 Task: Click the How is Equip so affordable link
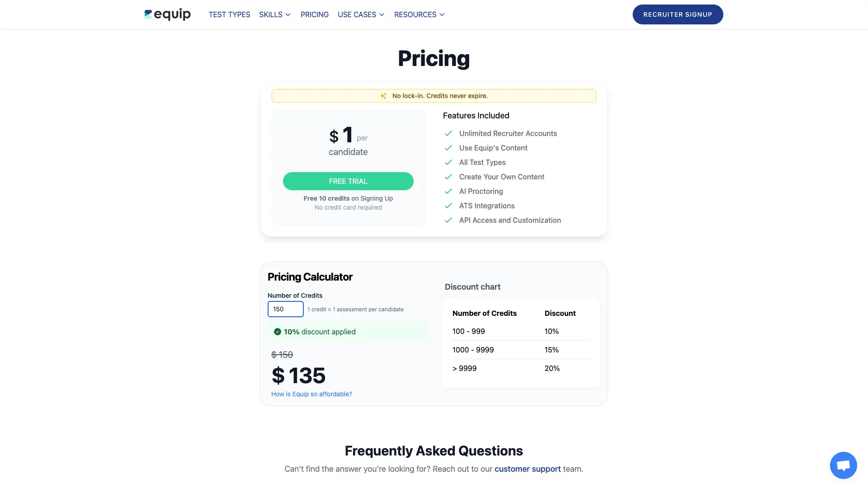[x=311, y=394]
